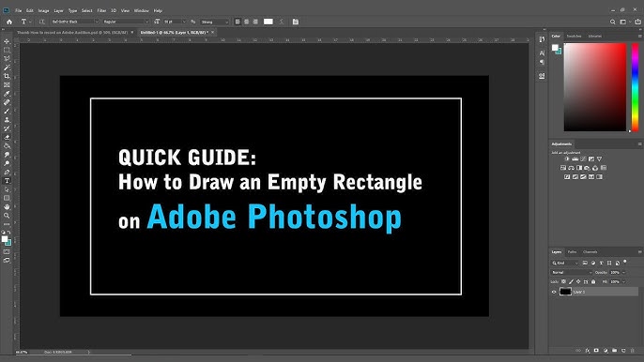
Task: Select the Zoom tool
Action: [7, 216]
